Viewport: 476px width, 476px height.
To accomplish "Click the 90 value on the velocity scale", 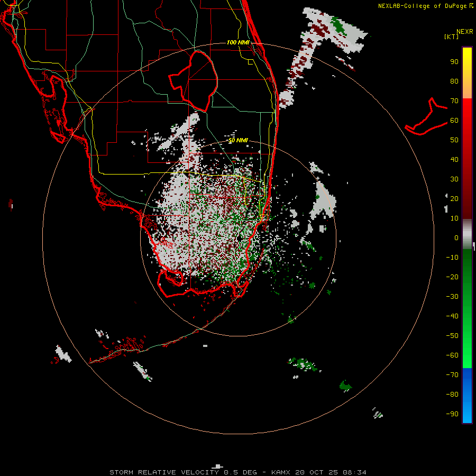I will (454, 62).
